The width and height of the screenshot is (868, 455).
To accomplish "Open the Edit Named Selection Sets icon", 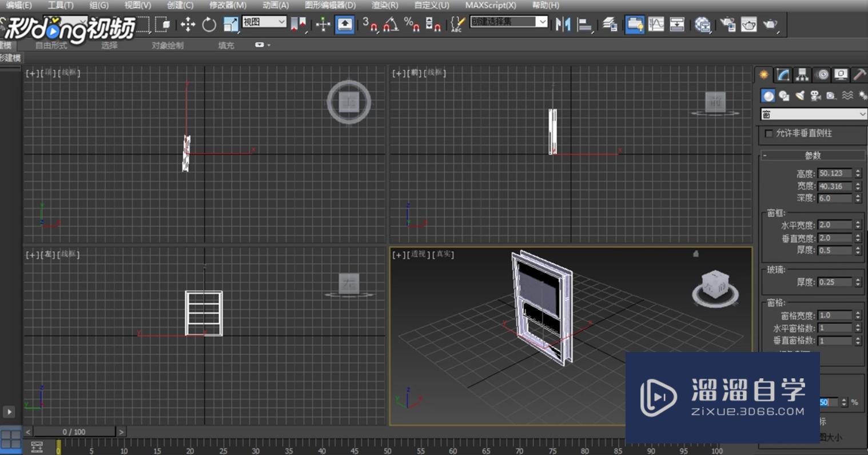I will click(457, 24).
